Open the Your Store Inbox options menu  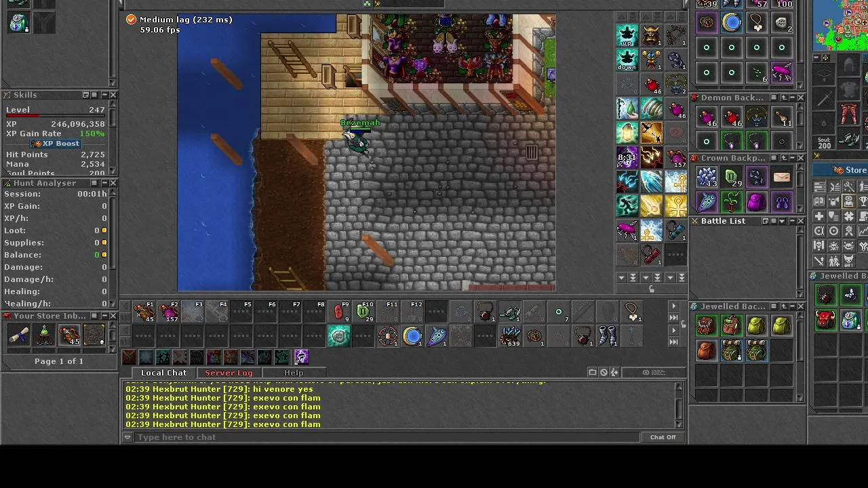[x=95, y=316]
